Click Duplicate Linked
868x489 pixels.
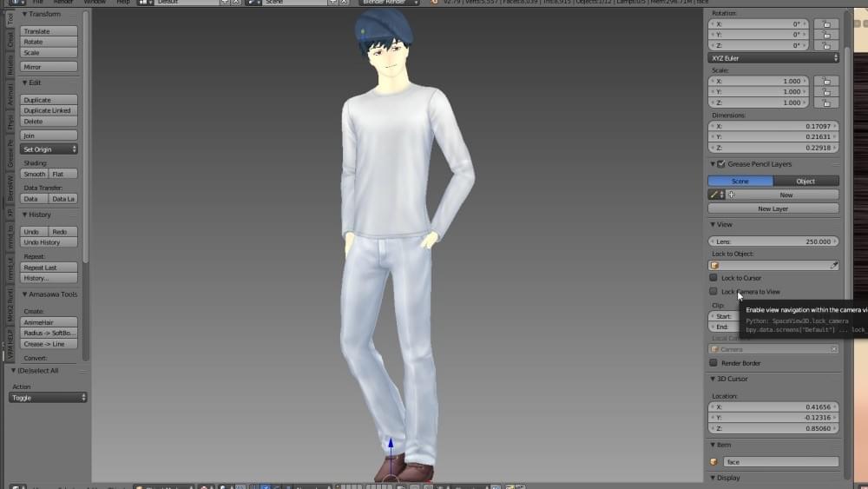coord(49,110)
